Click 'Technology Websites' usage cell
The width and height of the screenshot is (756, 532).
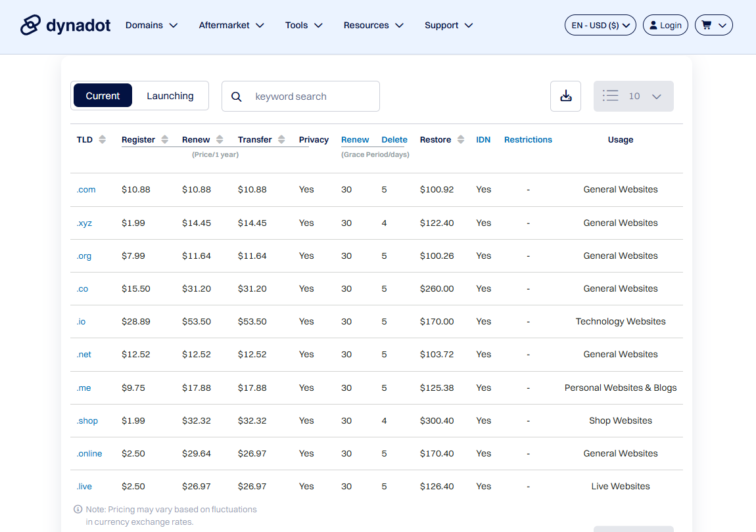[x=621, y=321]
